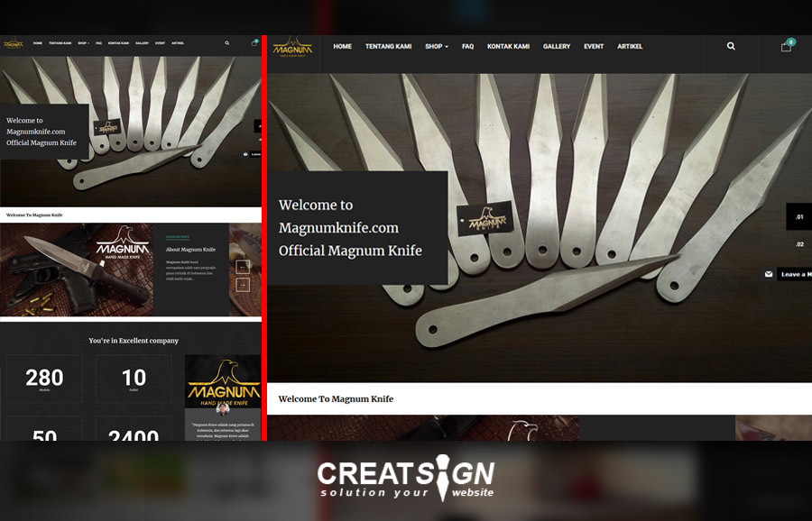Open HOME in the large preview navigation
812x521 pixels.
342,47
